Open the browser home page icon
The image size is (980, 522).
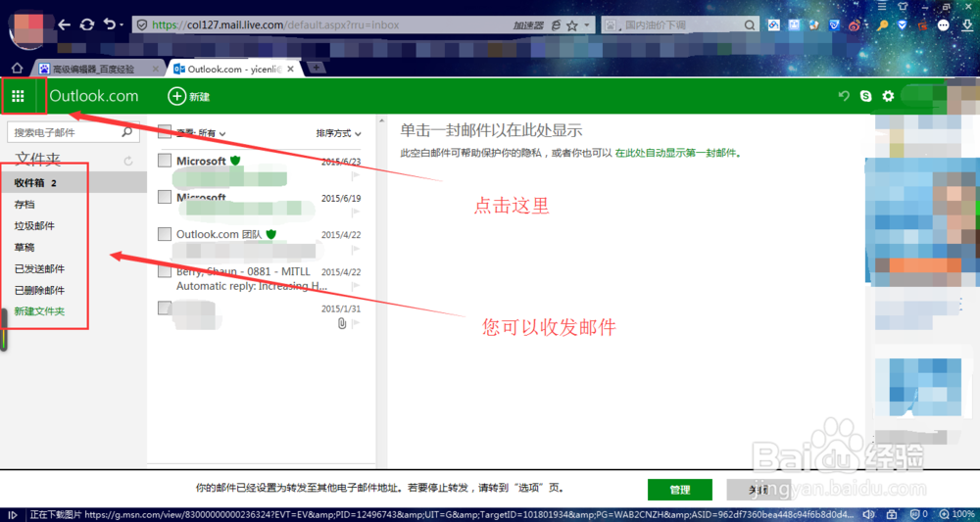(18, 68)
